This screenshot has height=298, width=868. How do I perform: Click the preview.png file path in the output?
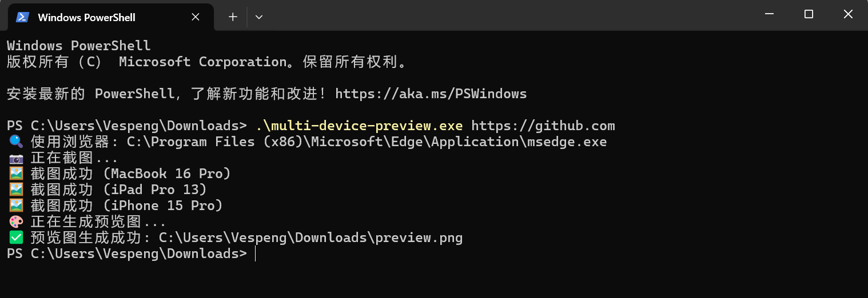pyautogui.click(x=310, y=237)
